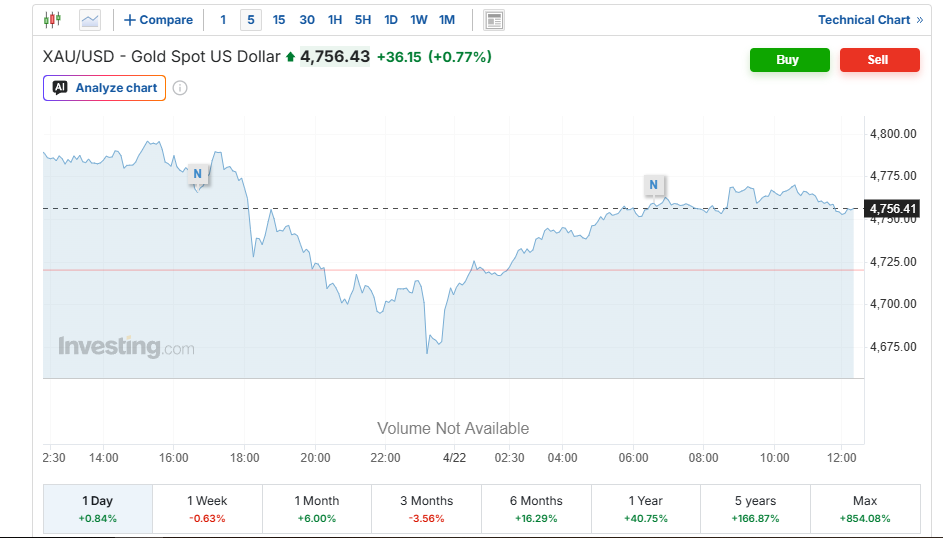Open the news panel icon
943x538 pixels.
[493, 20]
